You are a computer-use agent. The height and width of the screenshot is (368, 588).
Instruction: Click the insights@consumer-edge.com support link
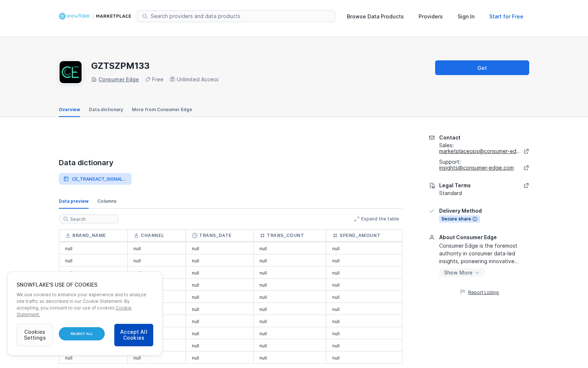pos(476,168)
